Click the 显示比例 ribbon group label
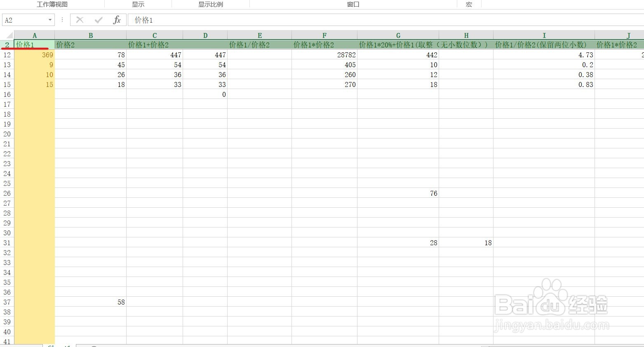Screen dimensions: 644x347 pyautogui.click(x=211, y=4)
